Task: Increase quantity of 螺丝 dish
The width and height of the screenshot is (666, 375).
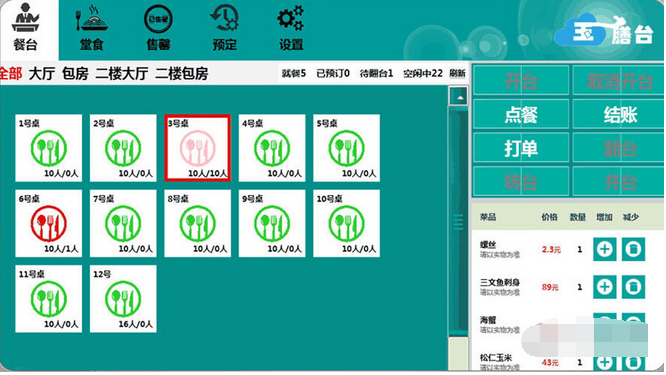Action: coord(604,249)
